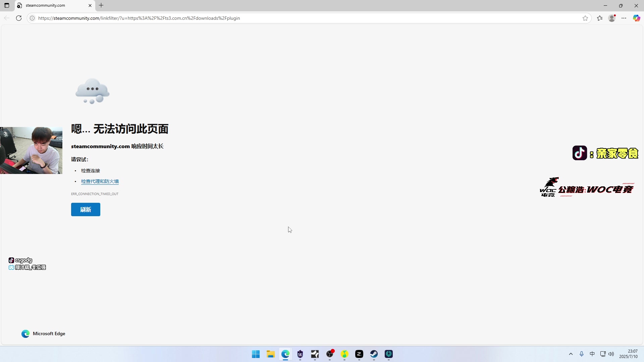Open the Edge profile avatar

(x=612, y=18)
